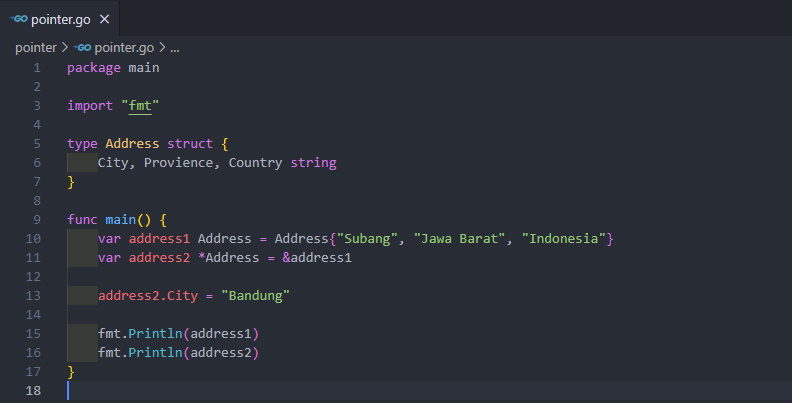Click line number 1 in gutter
Screen dimensions: 792x403
click(x=37, y=68)
